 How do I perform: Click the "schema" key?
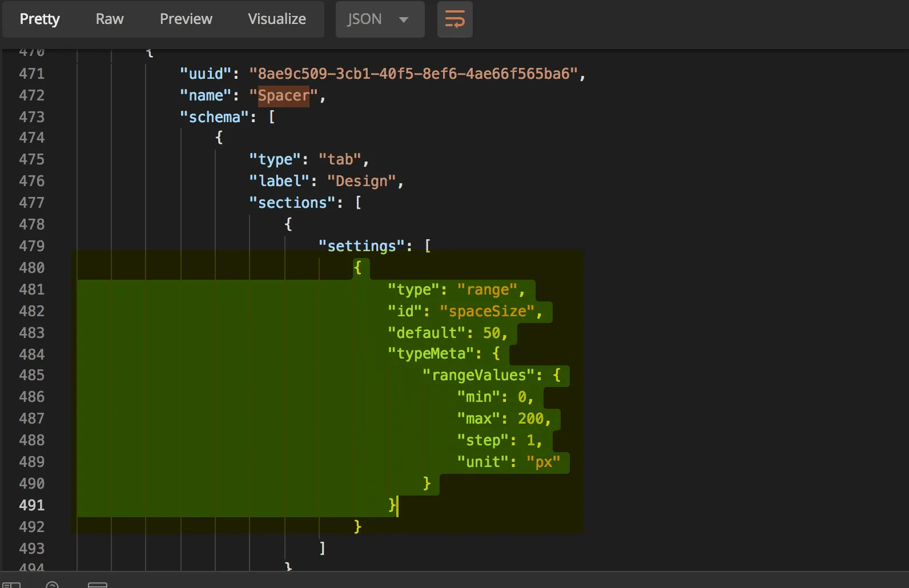tap(215, 117)
